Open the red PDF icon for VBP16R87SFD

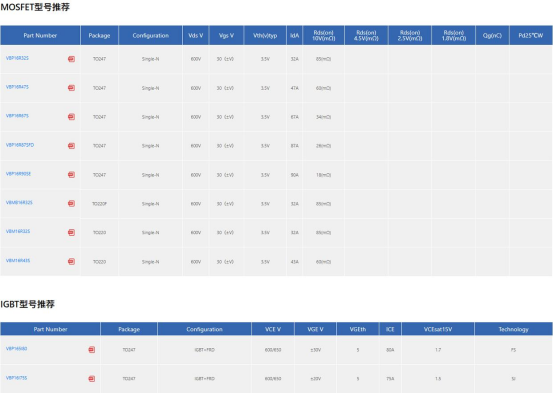click(x=71, y=146)
